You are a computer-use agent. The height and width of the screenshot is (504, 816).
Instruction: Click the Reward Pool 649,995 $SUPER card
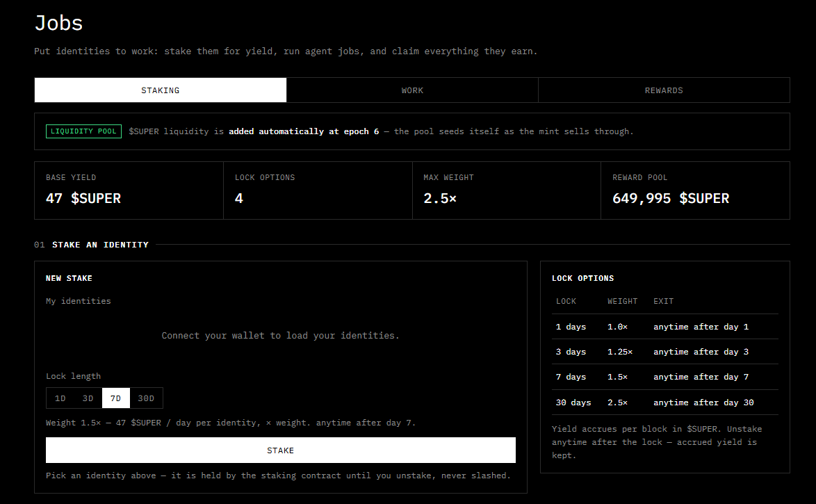click(x=695, y=190)
